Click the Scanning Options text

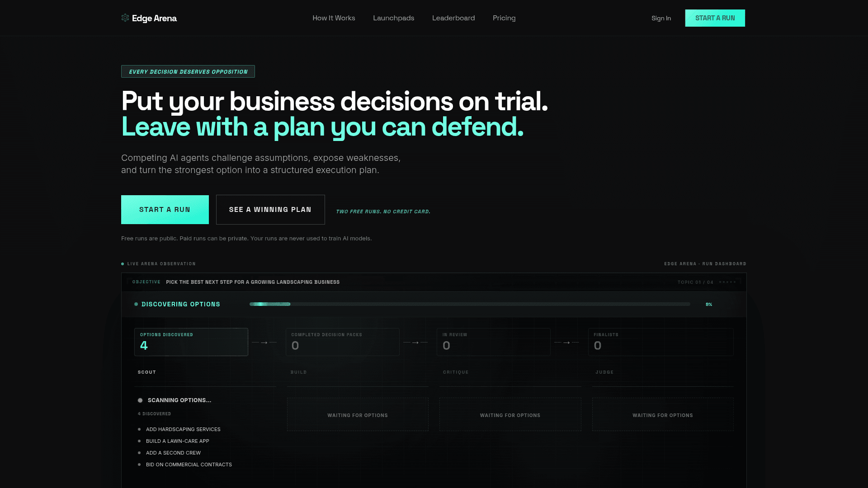pyautogui.click(x=179, y=400)
